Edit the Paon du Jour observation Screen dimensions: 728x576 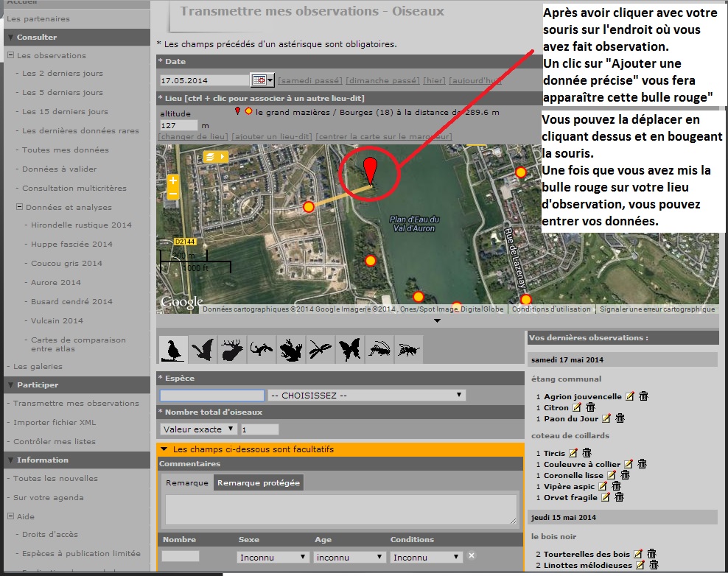606,418
